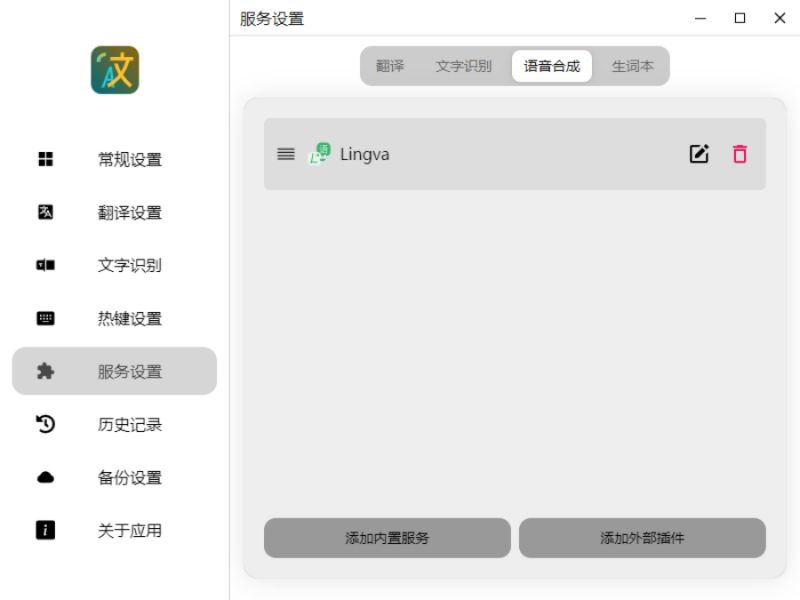Click the translate icon for 翻译设置
This screenshot has height=600, width=800.
point(45,212)
